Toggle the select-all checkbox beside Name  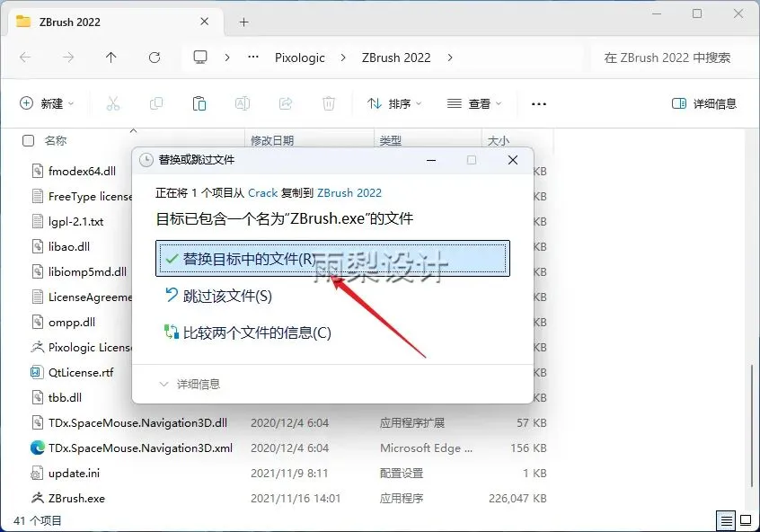[x=29, y=140]
